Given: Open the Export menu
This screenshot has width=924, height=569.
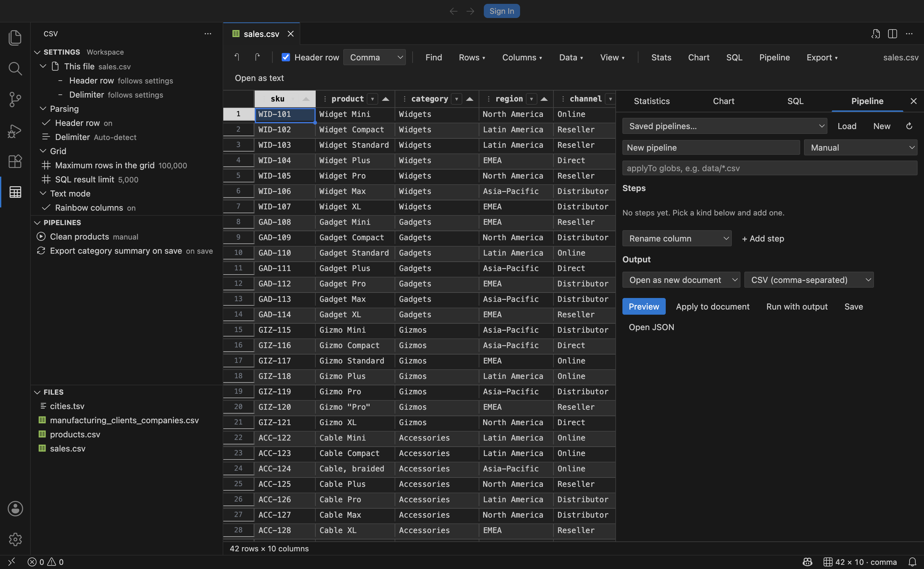Looking at the screenshot, I should [x=822, y=57].
